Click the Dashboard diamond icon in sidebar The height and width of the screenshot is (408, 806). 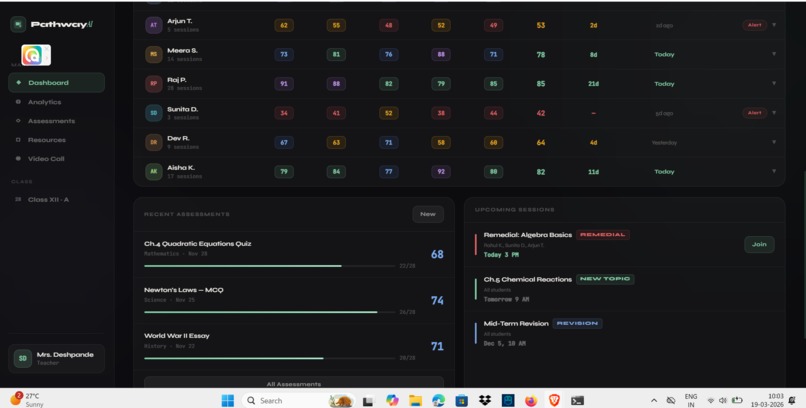pyautogui.click(x=19, y=83)
